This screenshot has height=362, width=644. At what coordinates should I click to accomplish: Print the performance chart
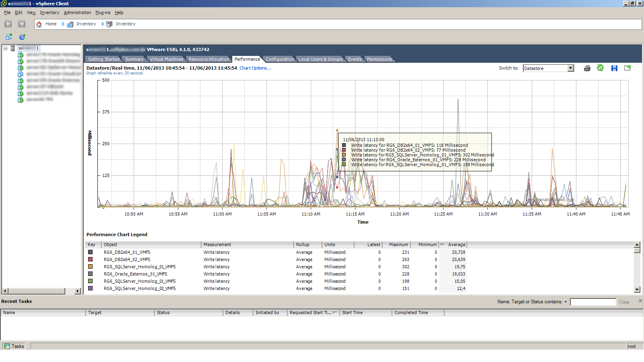pyautogui.click(x=587, y=68)
